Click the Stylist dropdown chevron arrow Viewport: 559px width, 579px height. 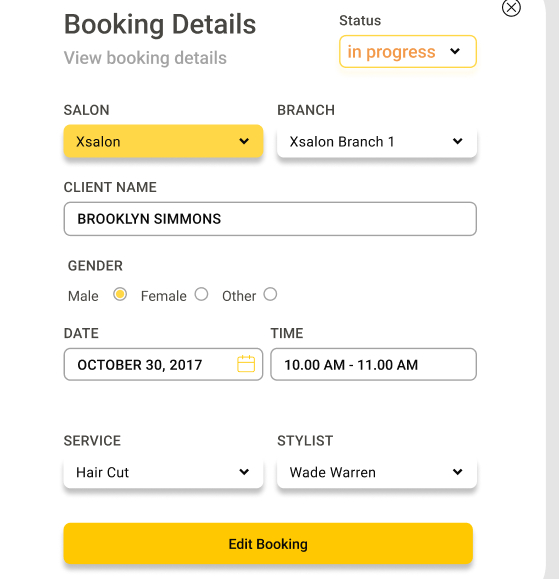coord(457,472)
